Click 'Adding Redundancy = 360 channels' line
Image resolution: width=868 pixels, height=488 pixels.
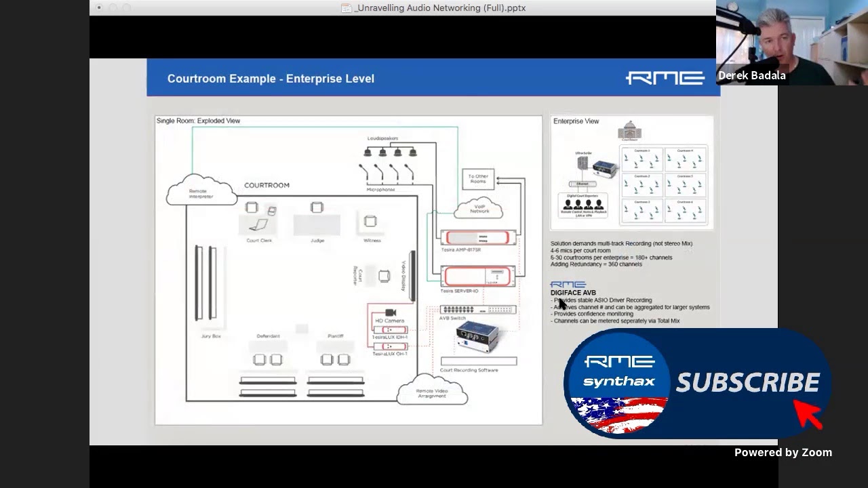(596, 264)
